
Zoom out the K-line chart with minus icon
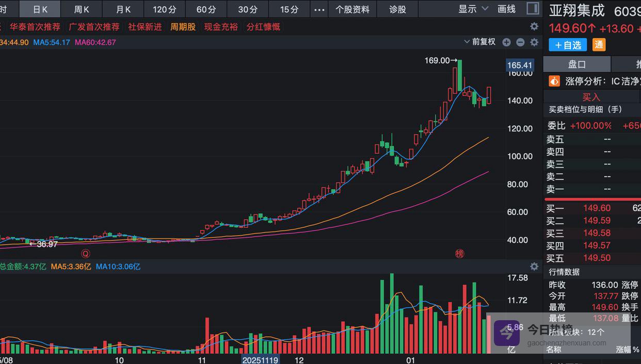tap(520, 42)
